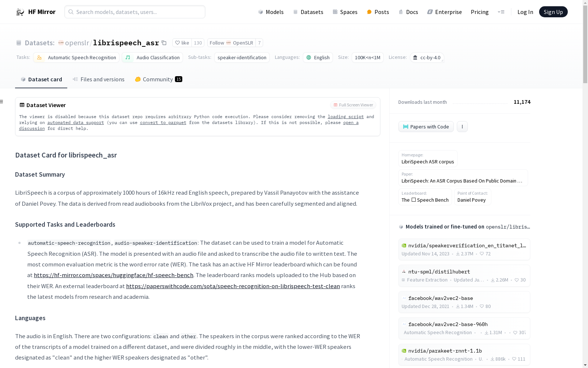Focus the search models input field
Screen dimensions: 588x368
coord(135,12)
